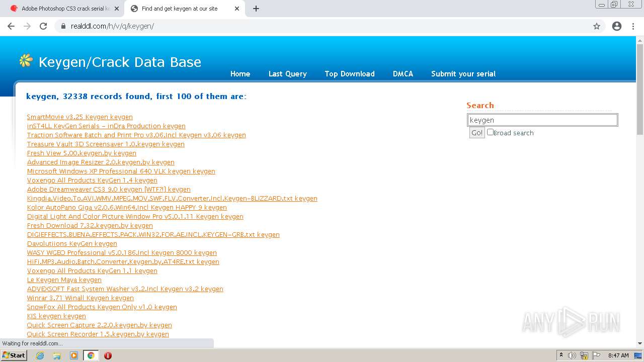Open Digital Light And Color Picture Window link
644x362 pixels.
(135, 217)
